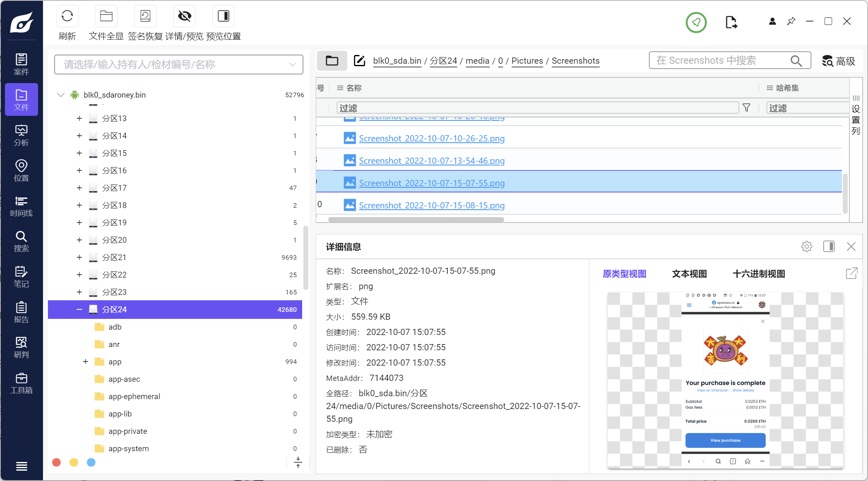Open the 研判 sidebar section
This screenshot has width=868, height=481.
(x=21, y=347)
